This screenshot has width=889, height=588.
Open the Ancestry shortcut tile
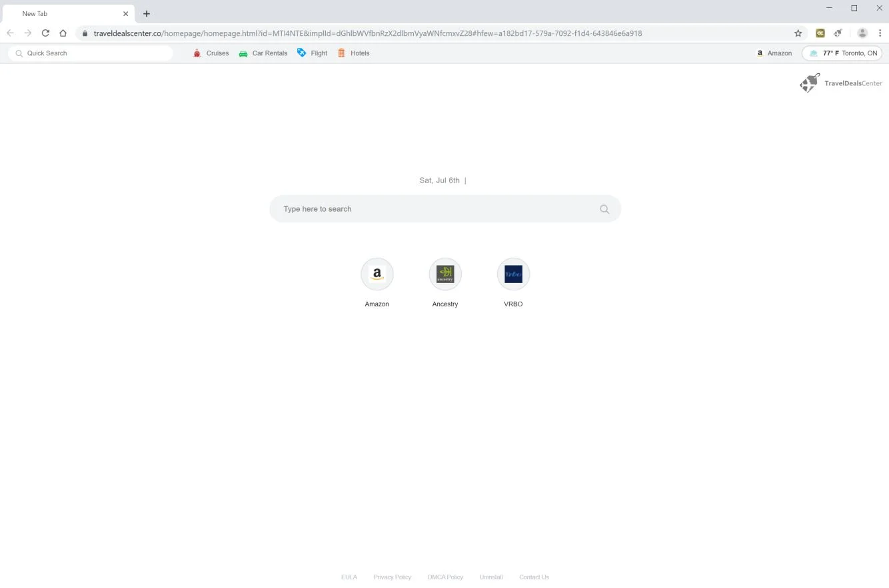point(445,283)
